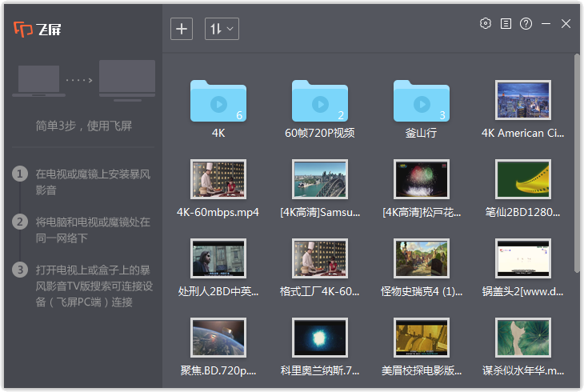Click the 60帧720P视频 folder name
Image resolution: width=584 pixels, height=392 pixels.
tap(319, 133)
